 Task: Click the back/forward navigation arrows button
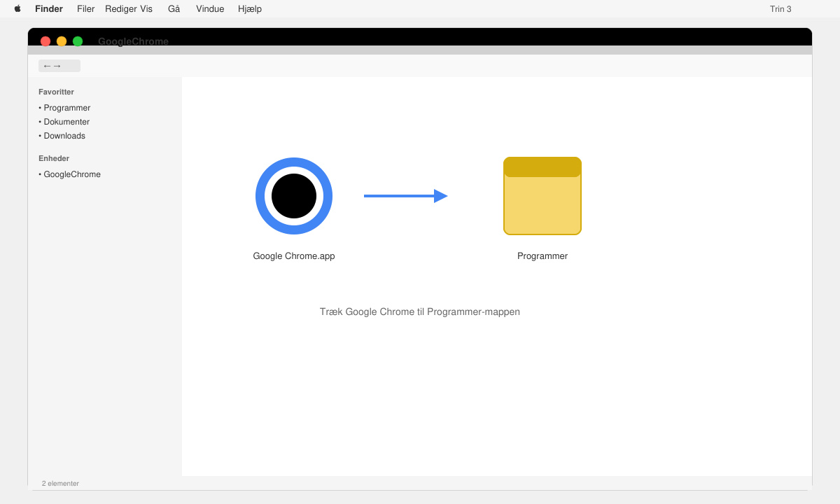[59, 66]
